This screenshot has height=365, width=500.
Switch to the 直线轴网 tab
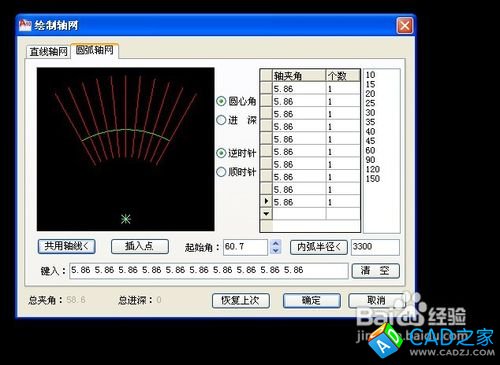[x=48, y=51]
